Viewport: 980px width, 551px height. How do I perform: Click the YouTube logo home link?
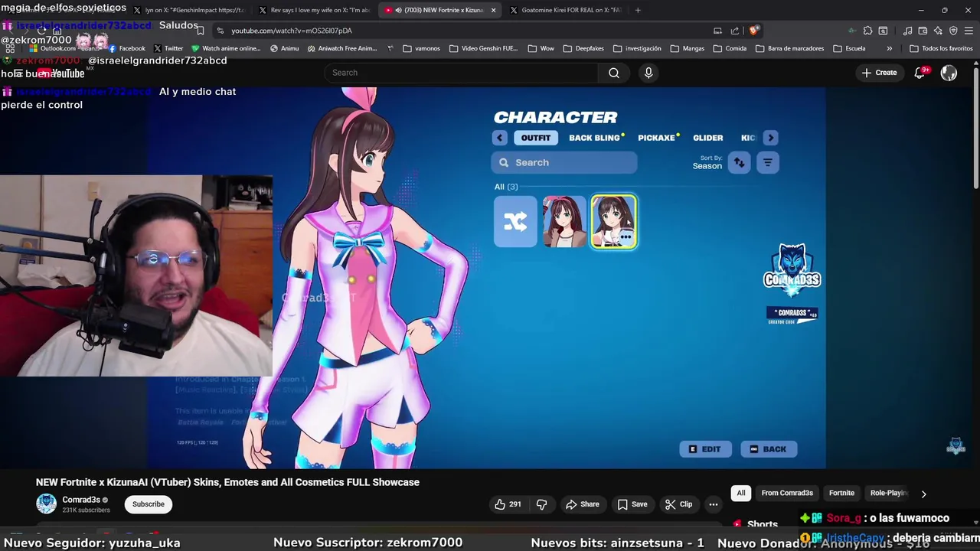(61, 73)
